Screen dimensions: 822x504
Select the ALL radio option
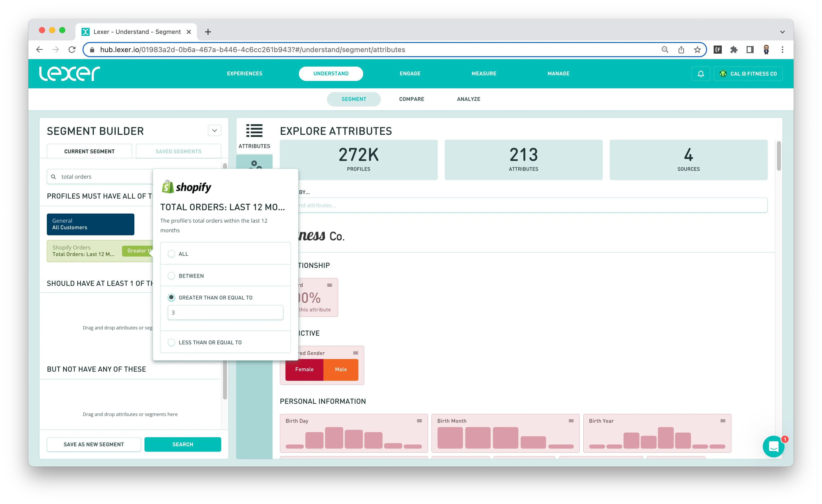click(x=172, y=254)
